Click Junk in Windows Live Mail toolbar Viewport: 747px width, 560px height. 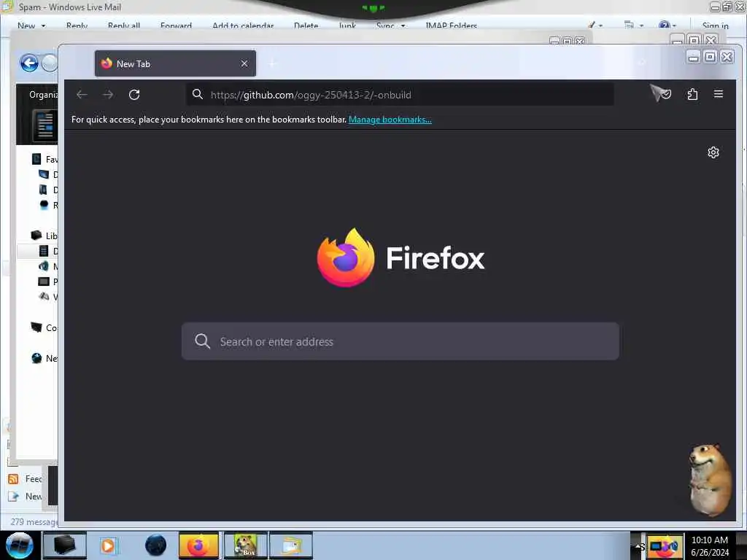coord(347,26)
